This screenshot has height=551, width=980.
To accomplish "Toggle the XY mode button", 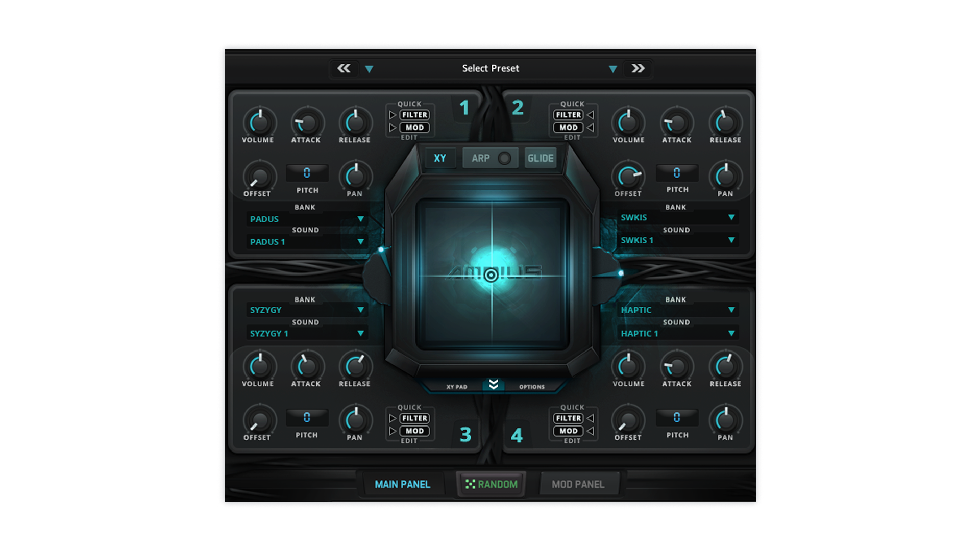I will coord(439,158).
